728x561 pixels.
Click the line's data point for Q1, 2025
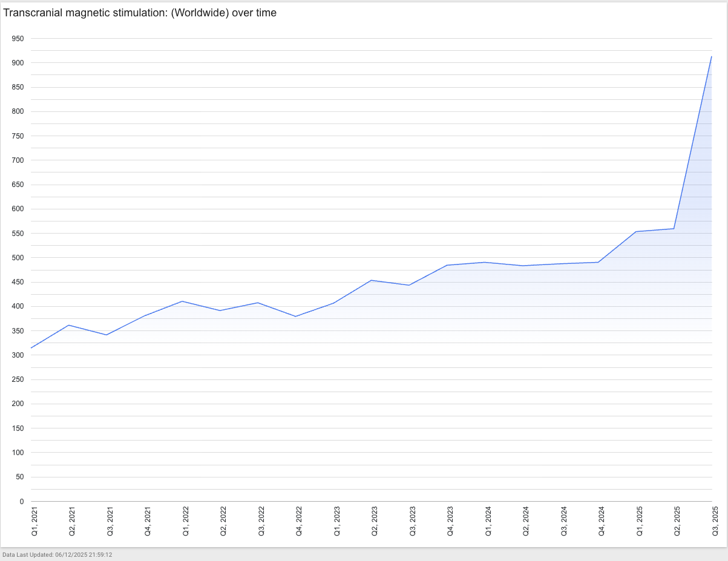coord(636,232)
